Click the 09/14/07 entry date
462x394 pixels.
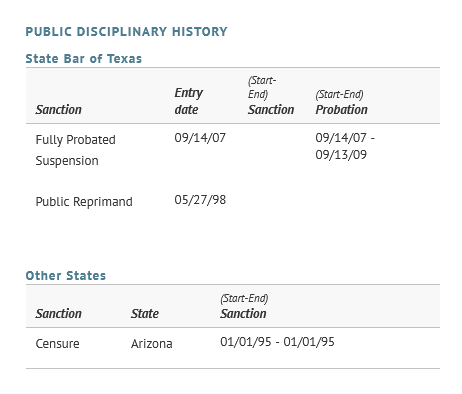click(200, 138)
